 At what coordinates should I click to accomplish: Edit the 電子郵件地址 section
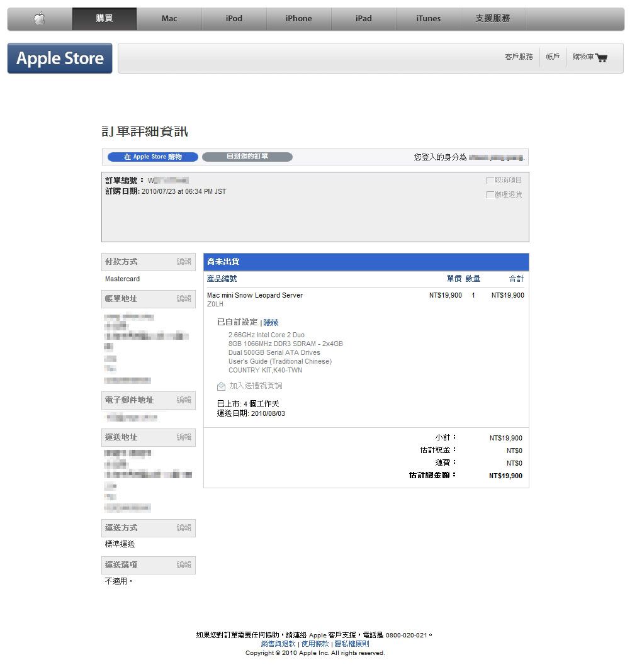[184, 400]
